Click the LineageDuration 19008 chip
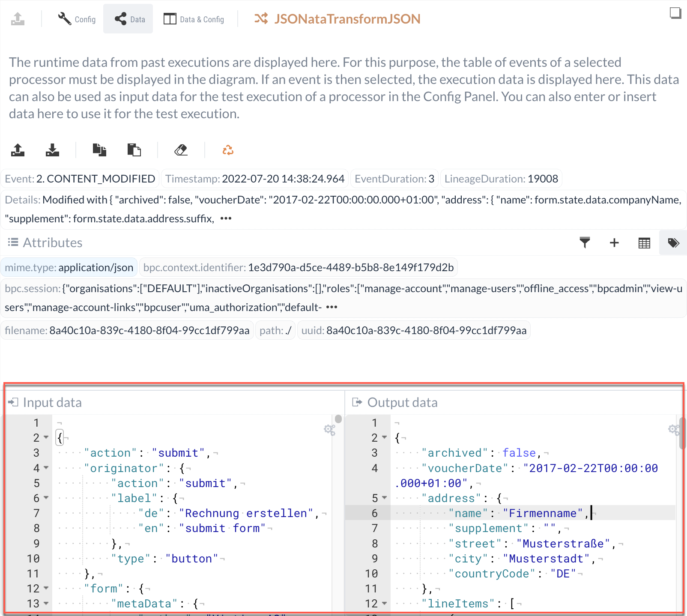 click(x=501, y=179)
